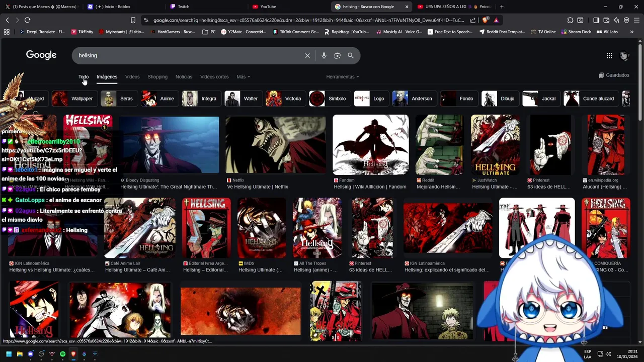Switch to the Twitch tab
The height and width of the screenshot is (362, 644).
[x=207, y=7]
